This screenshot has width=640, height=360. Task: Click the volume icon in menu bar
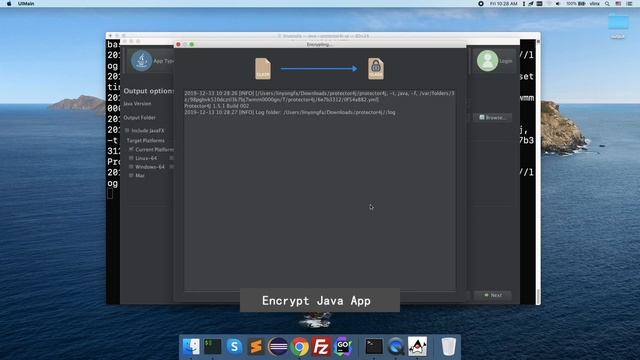pos(558,3)
